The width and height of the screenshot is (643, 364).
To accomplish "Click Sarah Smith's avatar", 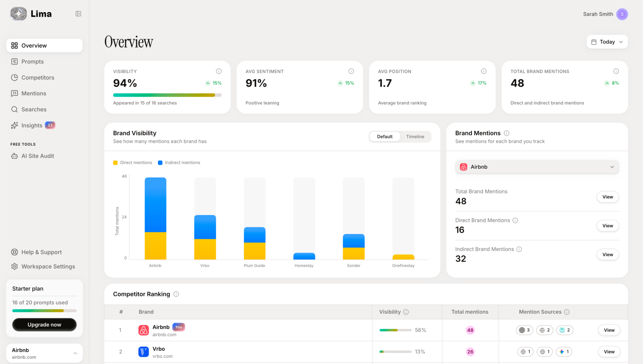I will tap(622, 14).
